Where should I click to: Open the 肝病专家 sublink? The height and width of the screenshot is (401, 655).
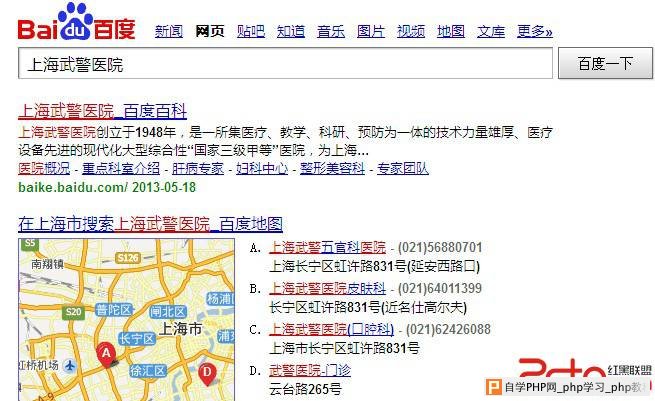[x=198, y=168]
